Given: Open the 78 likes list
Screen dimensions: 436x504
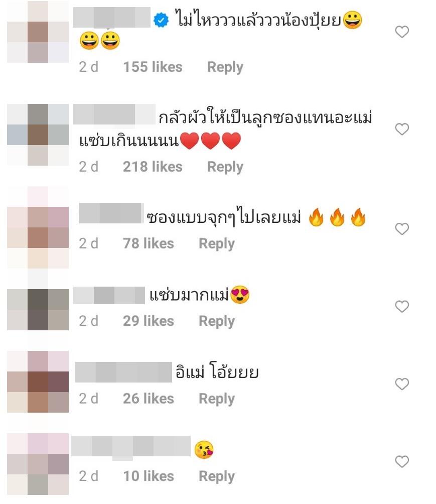Looking at the screenshot, I should pos(149,243).
